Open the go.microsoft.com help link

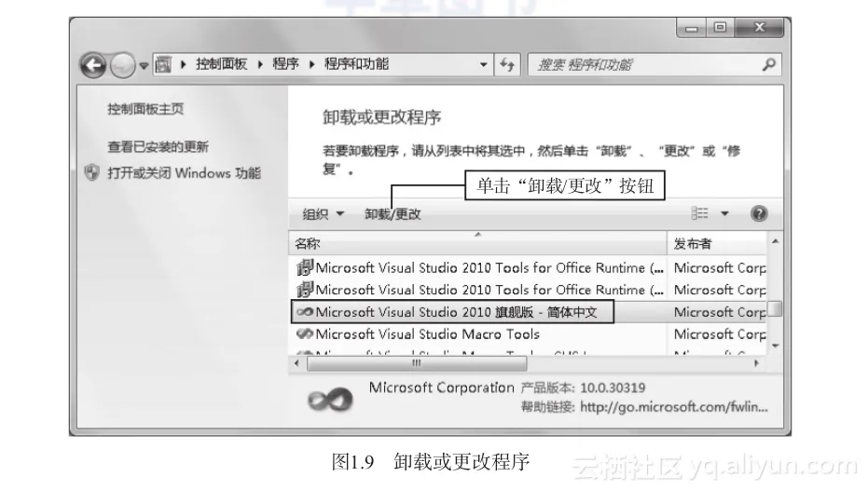point(674,407)
